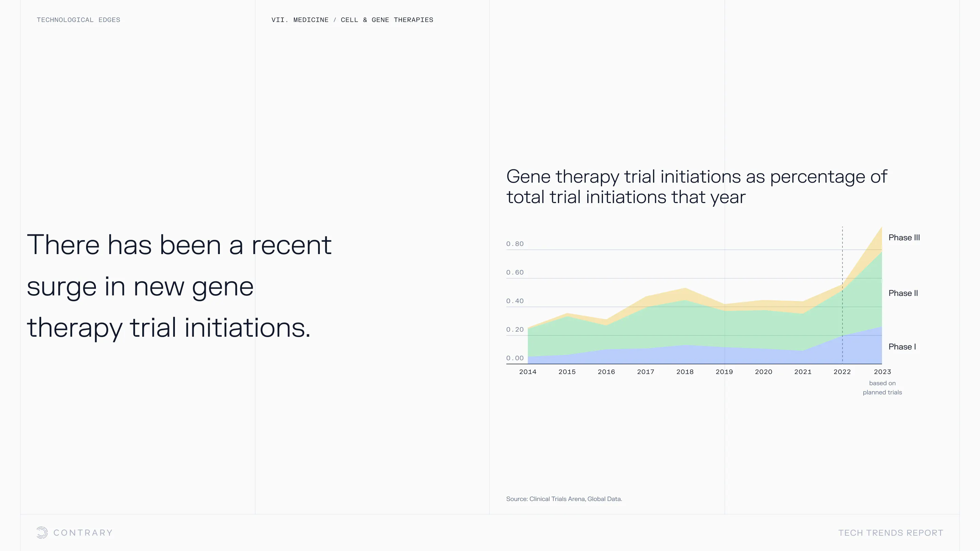Image resolution: width=980 pixels, height=551 pixels.
Task: Select the Phase III legend label
Action: (x=904, y=238)
